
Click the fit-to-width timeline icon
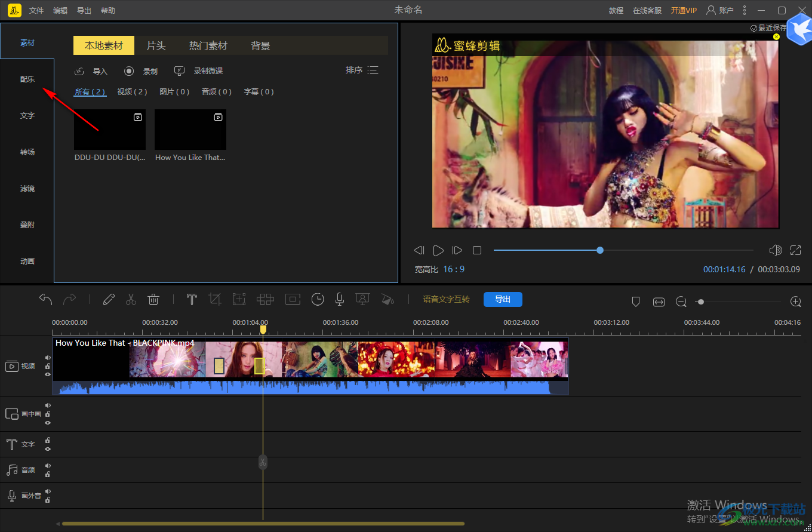coord(659,302)
